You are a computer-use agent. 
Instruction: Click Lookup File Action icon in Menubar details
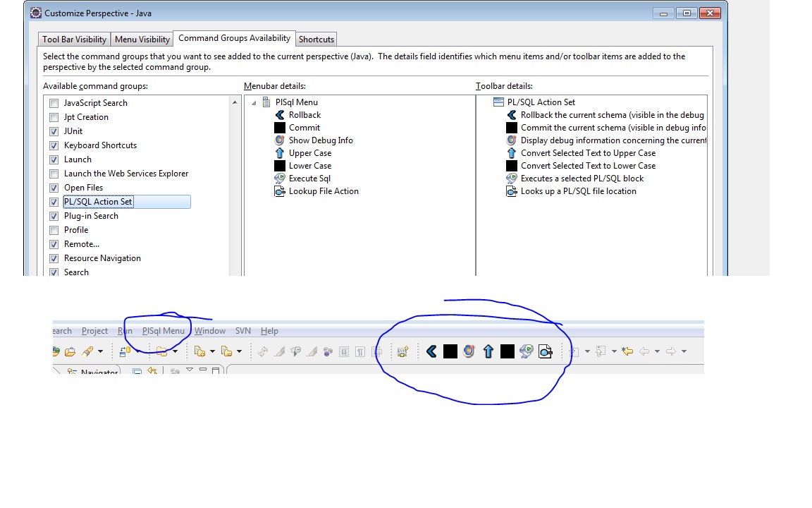tap(280, 191)
